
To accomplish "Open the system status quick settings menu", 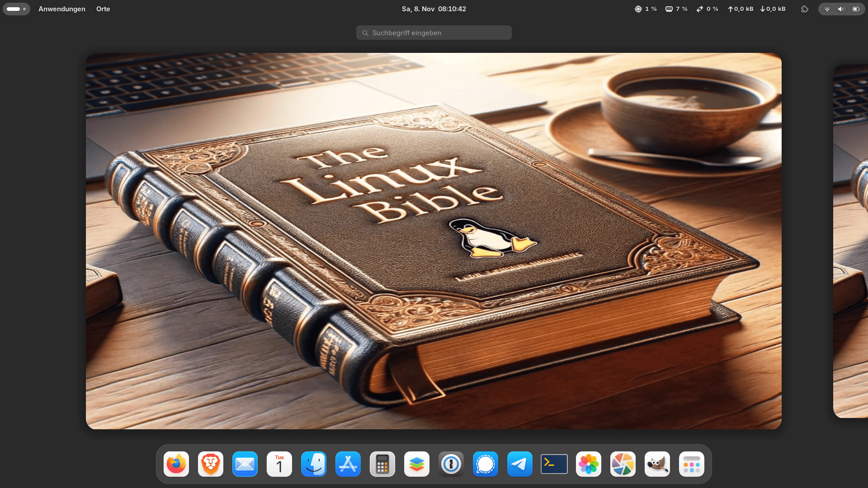I will point(841,9).
